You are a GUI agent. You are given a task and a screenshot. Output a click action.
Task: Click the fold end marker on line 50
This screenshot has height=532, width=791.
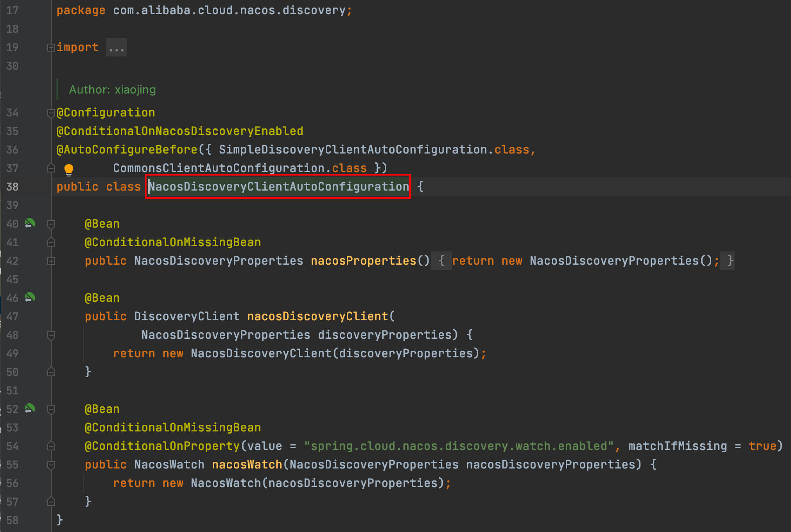point(51,372)
